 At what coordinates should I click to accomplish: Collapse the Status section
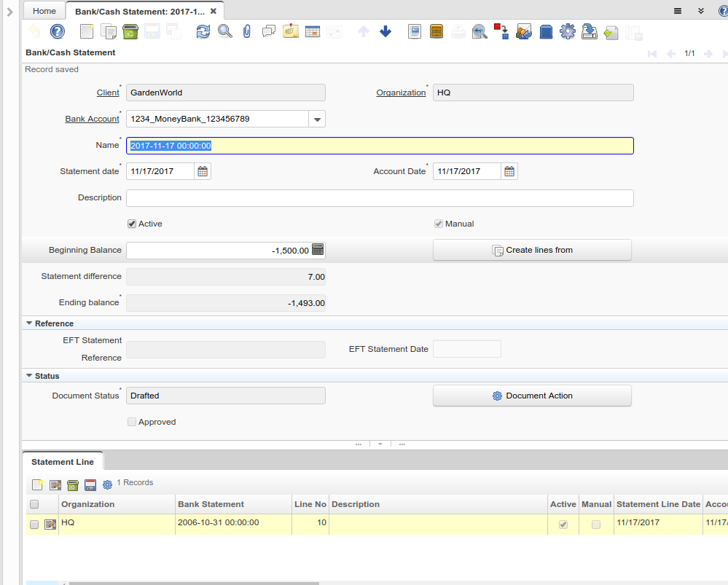[x=29, y=376]
